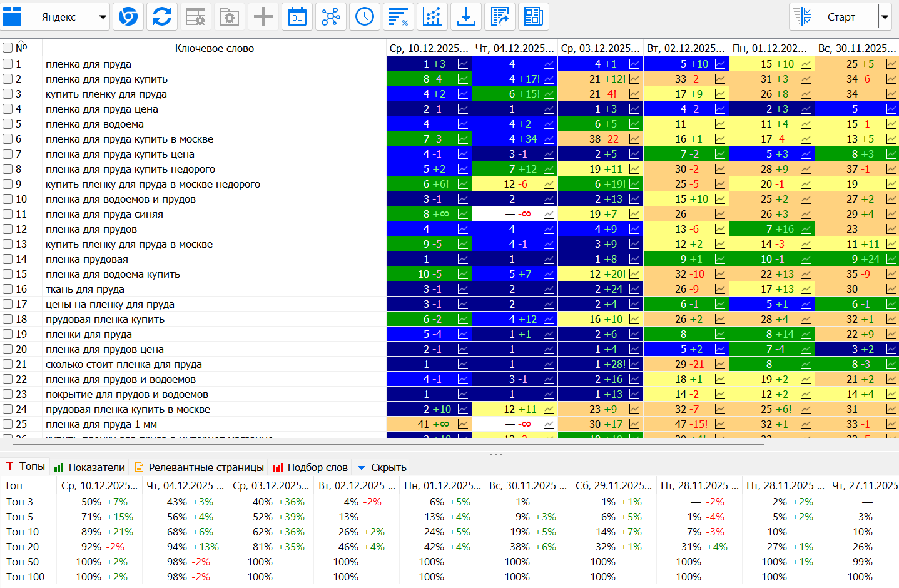This screenshot has width=899, height=588.
Task: Click the report export share icon
Action: (x=500, y=16)
